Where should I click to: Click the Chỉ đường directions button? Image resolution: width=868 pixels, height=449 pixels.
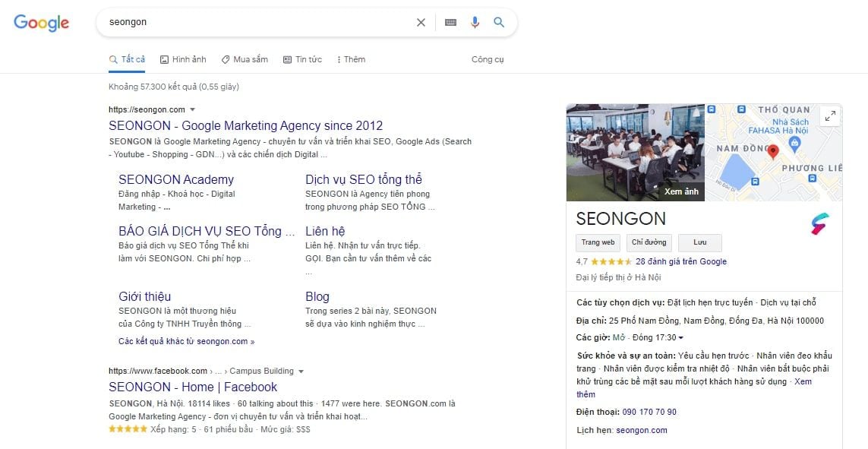click(x=649, y=242)
